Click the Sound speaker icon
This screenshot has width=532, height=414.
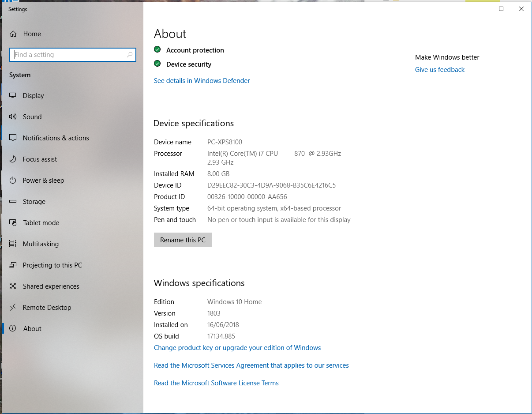13,117
